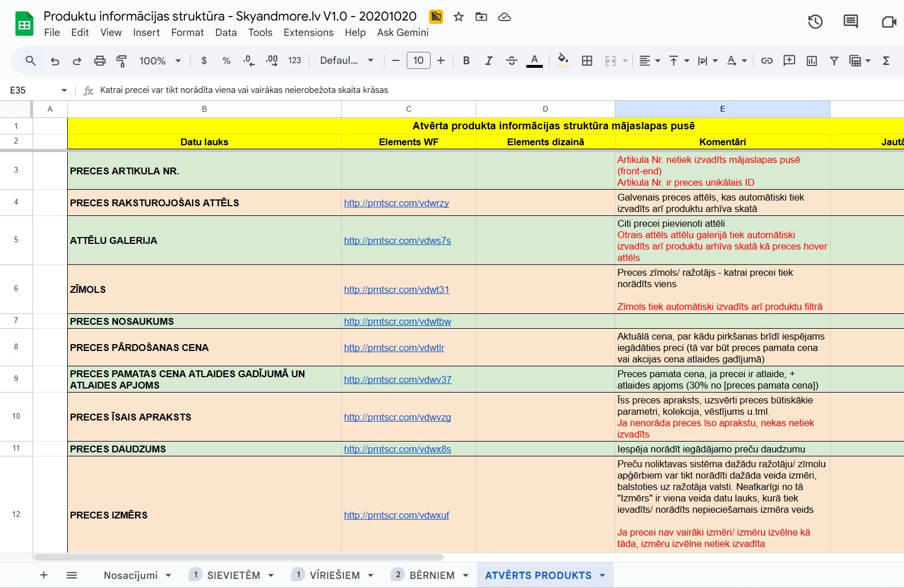
Task: Star this document
Action: coord(459,17)
